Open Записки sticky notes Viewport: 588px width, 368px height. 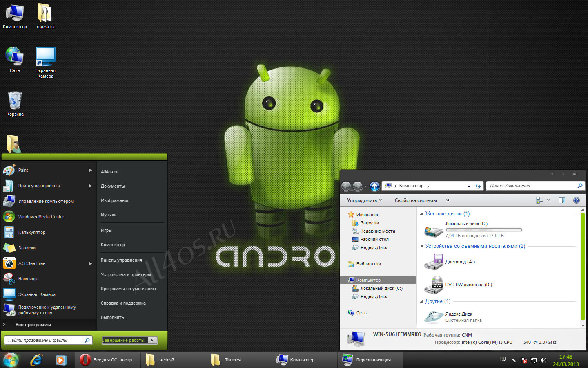click(48, 248)
